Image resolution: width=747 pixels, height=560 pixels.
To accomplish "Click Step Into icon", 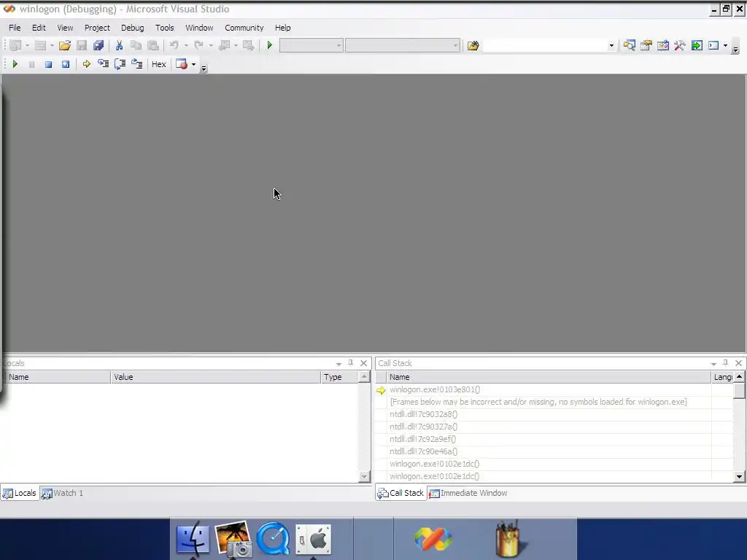I will click(103, 64).
